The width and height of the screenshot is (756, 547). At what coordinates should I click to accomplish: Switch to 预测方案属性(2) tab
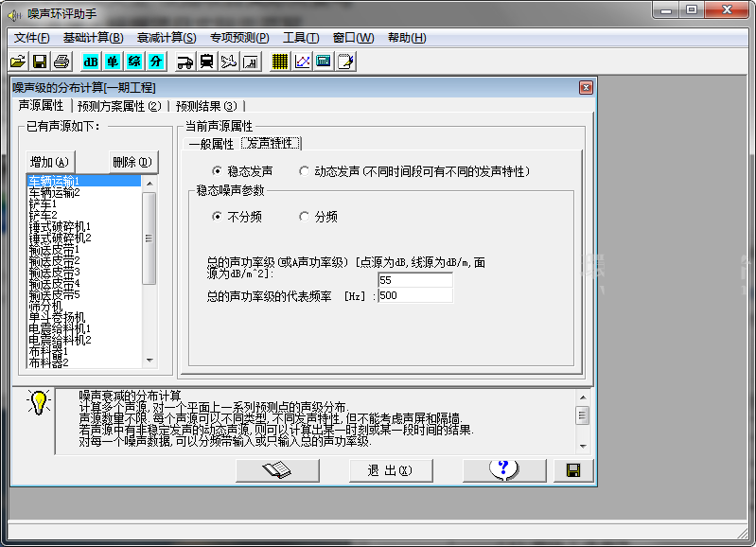119,106
